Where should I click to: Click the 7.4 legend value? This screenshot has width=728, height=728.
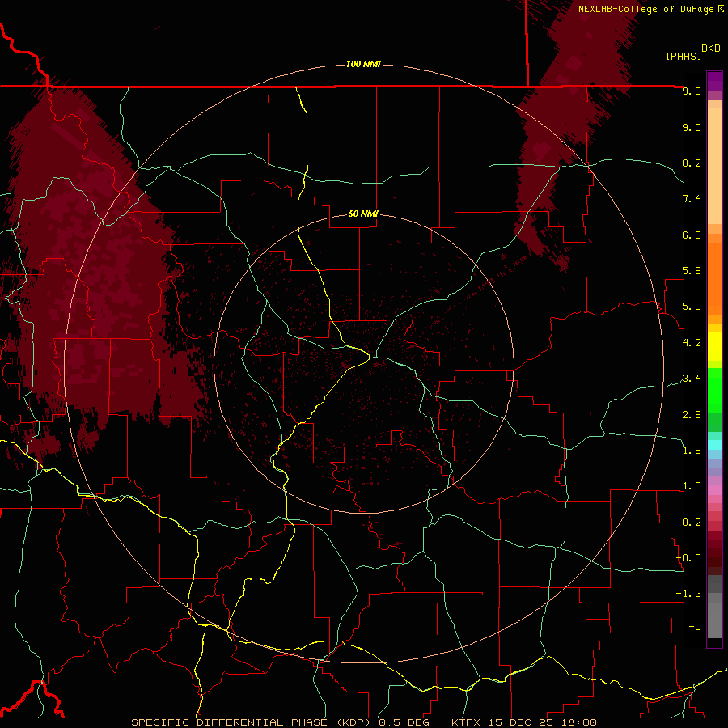(692, 199)
